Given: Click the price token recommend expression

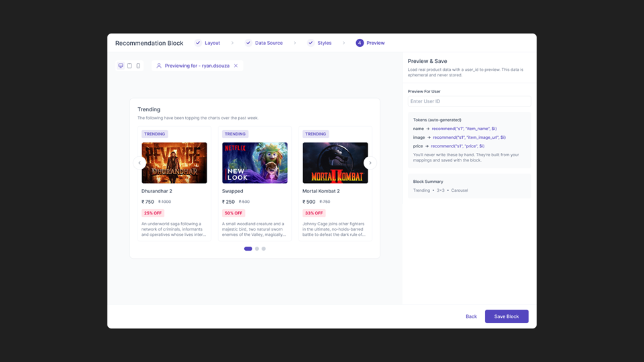Looking at the screenshot, I should [458, 146].
